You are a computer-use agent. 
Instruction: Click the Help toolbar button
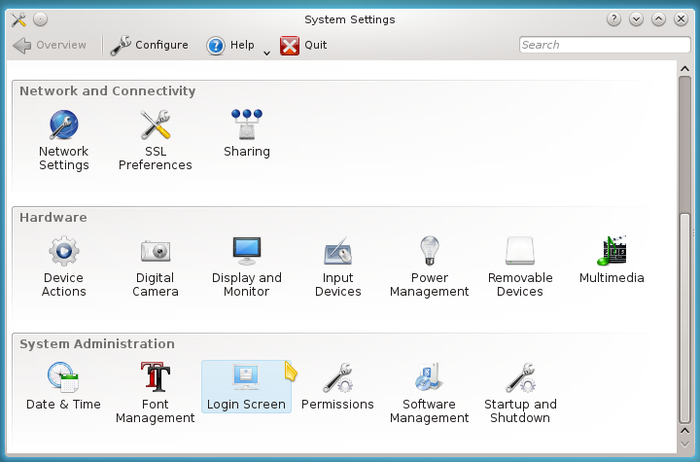coord(230,45)
